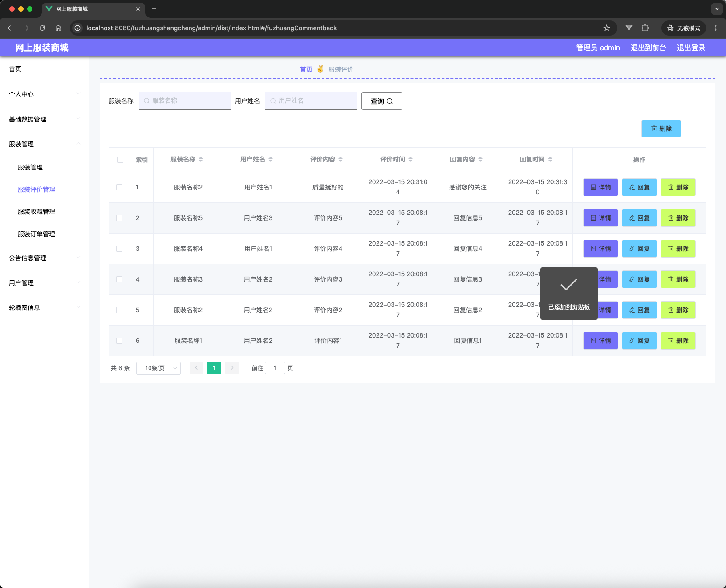Image resolution: width=726 pixels, height=588 pixels.
Task: Click the 查询 search button
Action: [382, 101]
